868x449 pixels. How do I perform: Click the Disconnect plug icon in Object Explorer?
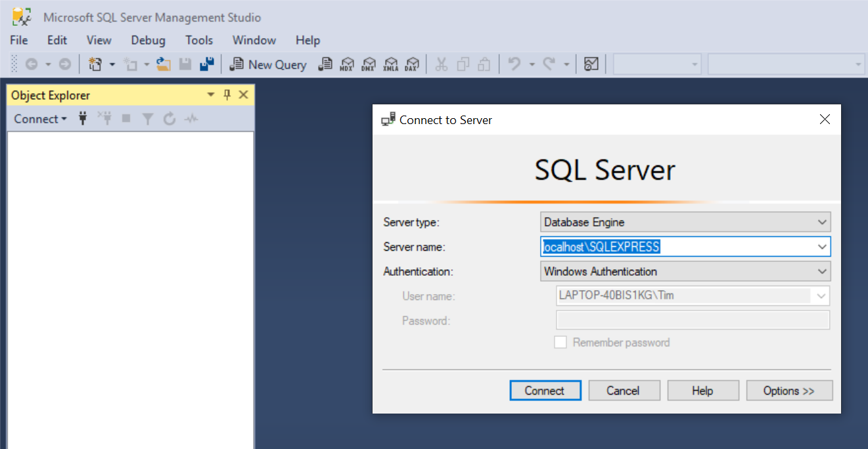[104, 119]
